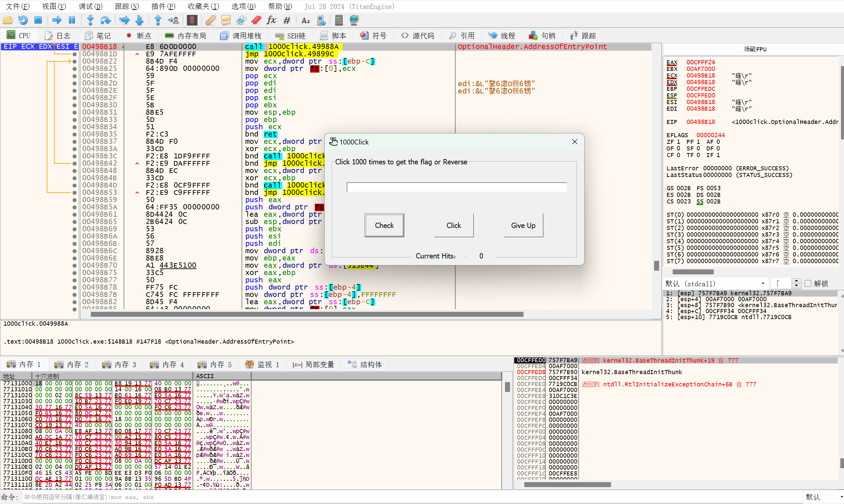Select the EAX register value 00CFFF24
844x504 pixels.
click(x=700, y=62)
